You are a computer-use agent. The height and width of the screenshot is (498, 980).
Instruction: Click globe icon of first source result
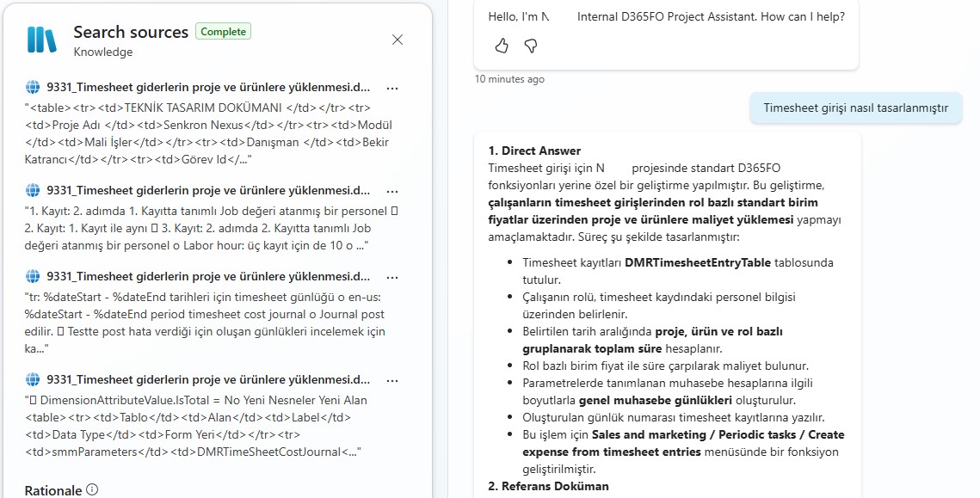tap(33, 87)
